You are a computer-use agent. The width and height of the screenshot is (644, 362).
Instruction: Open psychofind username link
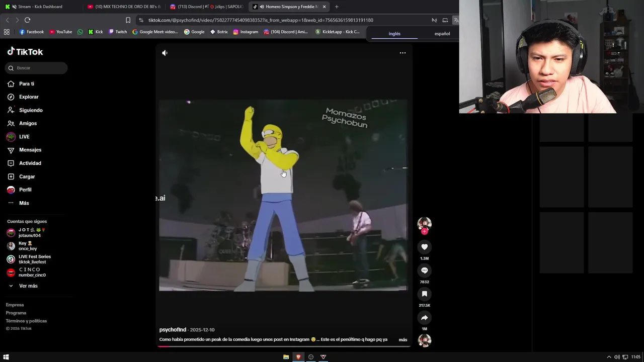pos(173,330)
